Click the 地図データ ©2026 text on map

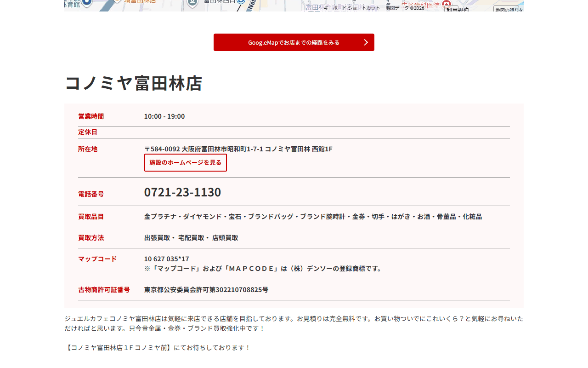tap(405, 8)
